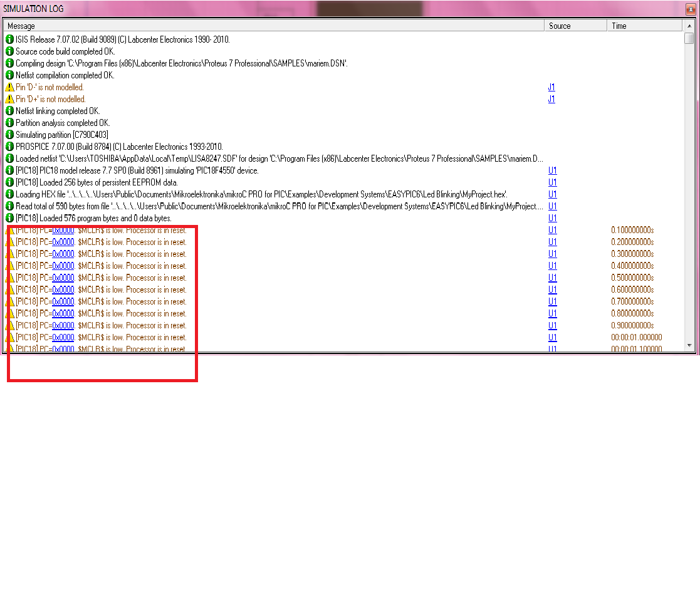
Task: Click info icon for ISIS Release message
Action: coord(9,39)
